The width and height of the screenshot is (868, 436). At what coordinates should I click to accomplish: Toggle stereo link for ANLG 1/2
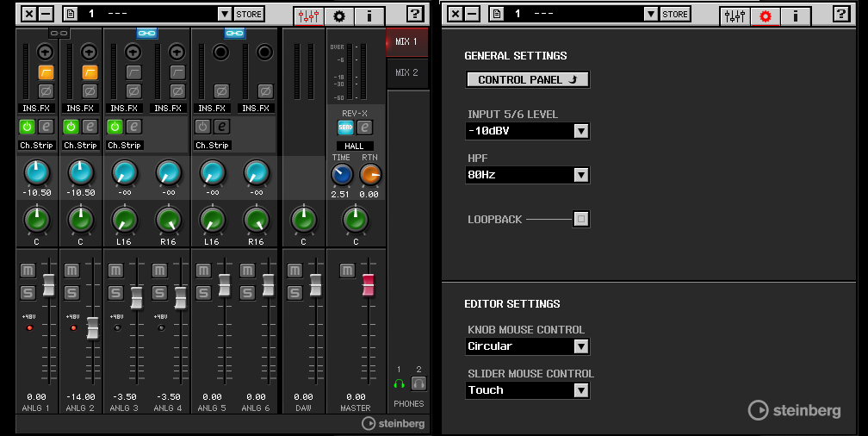coord(59,34)
